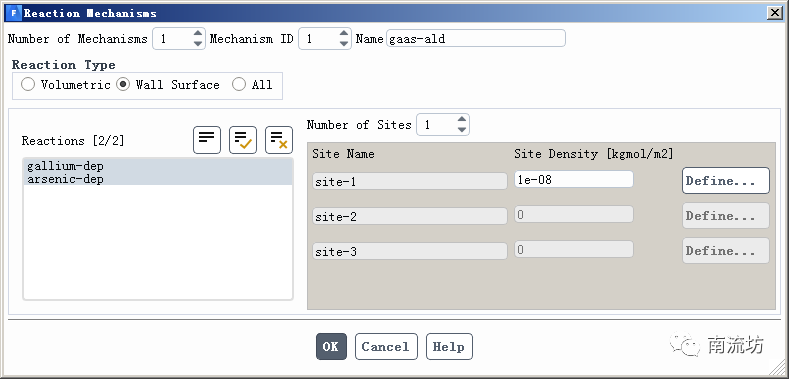789x379 pixels.
Task: Select the Wall Surface reaction type
Action: 122,85
